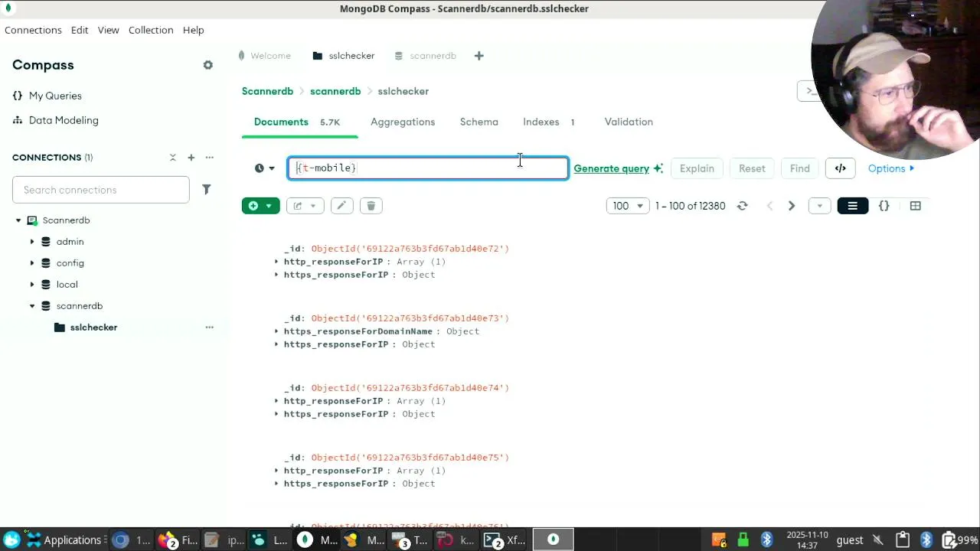Expand http_responseForIP in document 40e72
Image resolution: width=980 pixels, height=551 pixels.
coord(276,262)
